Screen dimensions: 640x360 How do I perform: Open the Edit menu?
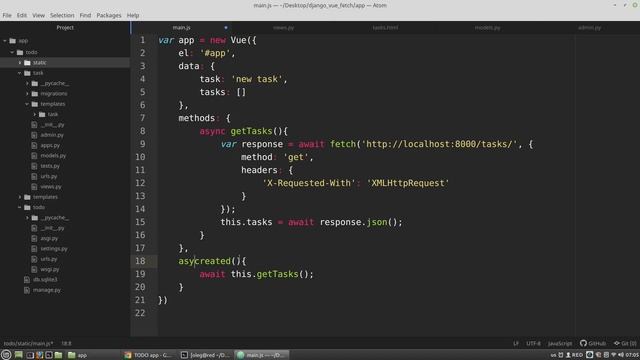tap(22, 15)
